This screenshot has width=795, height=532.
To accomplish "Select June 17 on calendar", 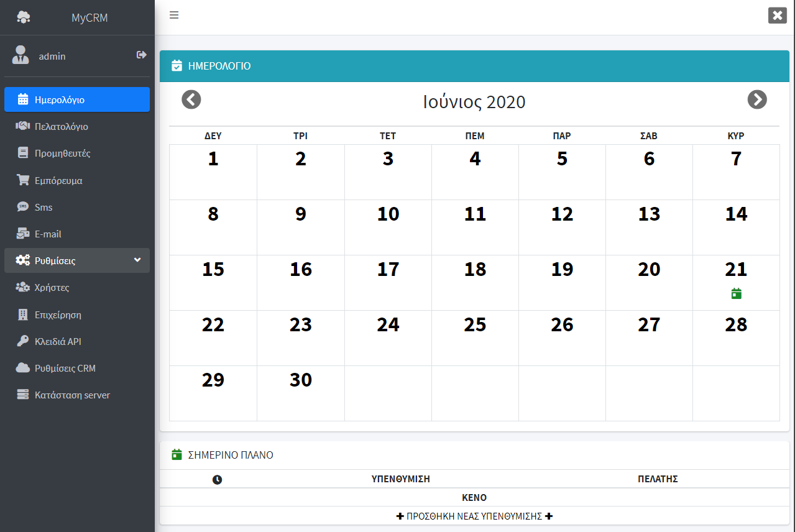I will tap(388, 270).
